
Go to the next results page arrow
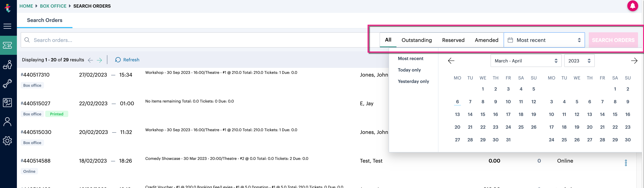point(99,60)
